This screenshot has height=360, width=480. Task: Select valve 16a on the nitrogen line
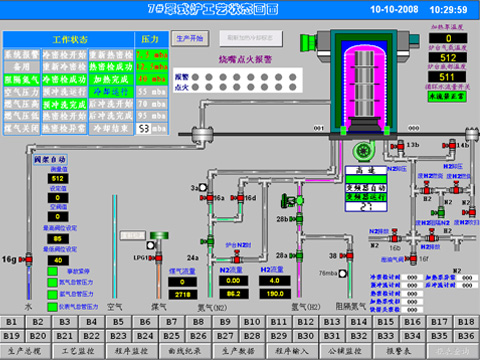(x=208, y=198)
